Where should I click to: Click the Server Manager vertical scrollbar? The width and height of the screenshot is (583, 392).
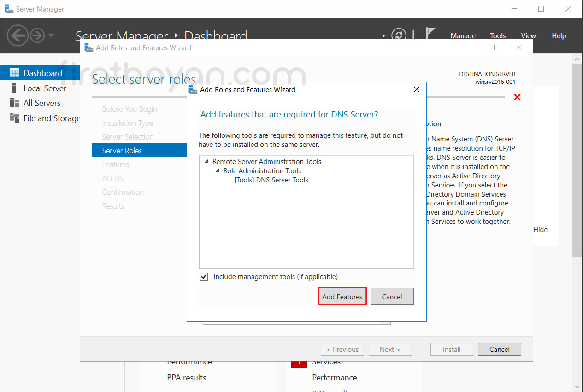(x=577, y=160)
